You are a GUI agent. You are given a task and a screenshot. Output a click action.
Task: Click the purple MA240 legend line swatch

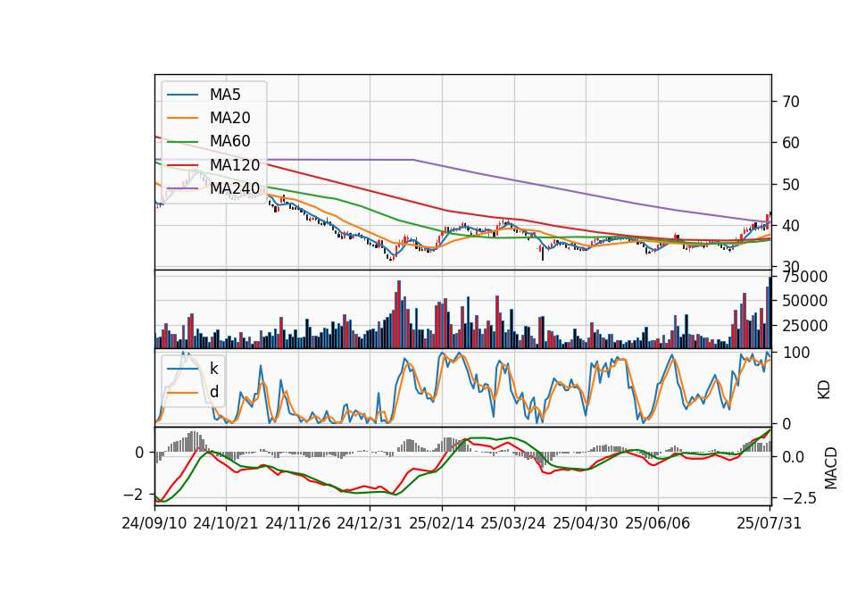(x=182, y=188)
